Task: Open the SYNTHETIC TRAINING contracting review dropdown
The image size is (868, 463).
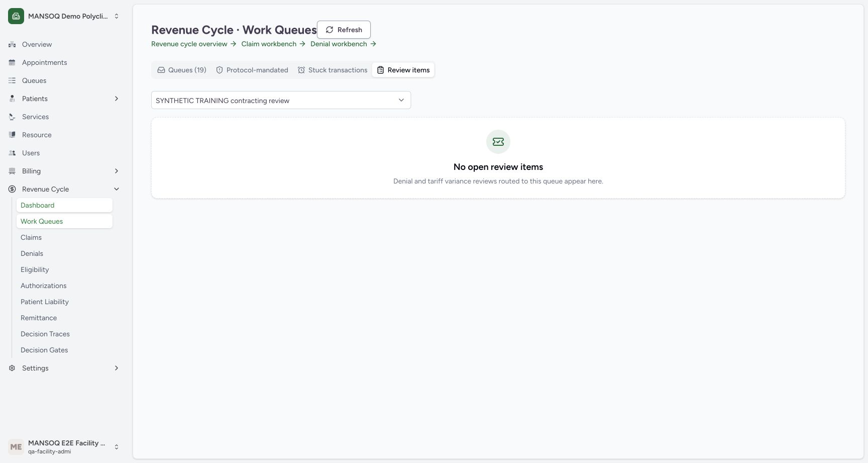Action: click(x=281, y=100)
